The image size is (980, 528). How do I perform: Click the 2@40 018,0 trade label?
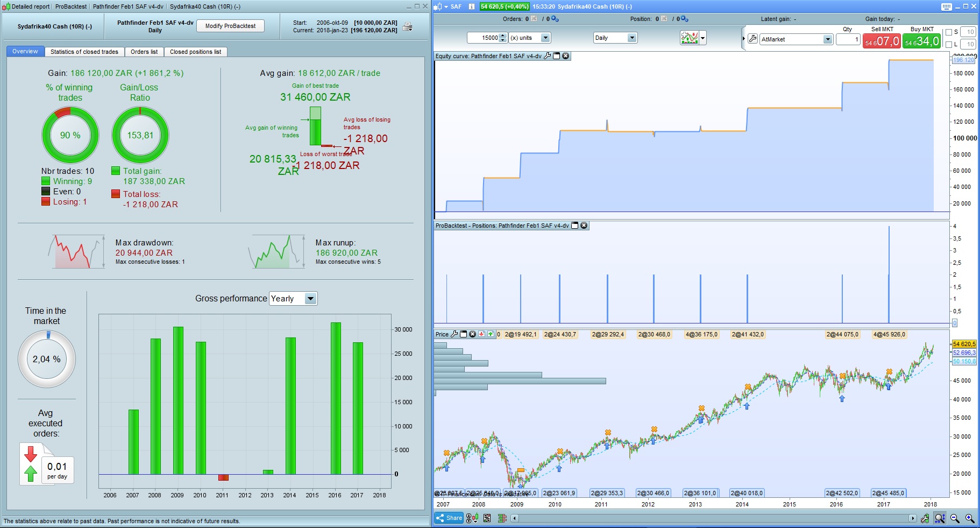[747, 493]
